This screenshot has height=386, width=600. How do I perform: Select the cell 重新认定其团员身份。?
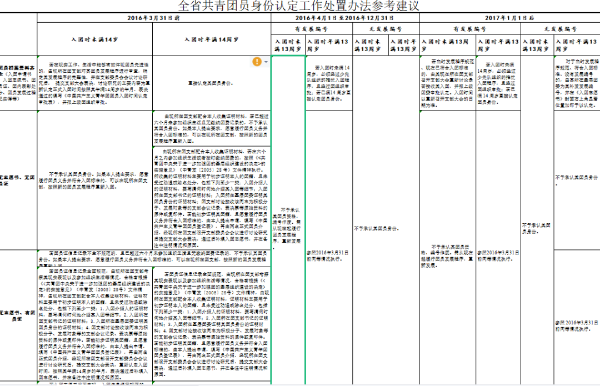[212, 83]
